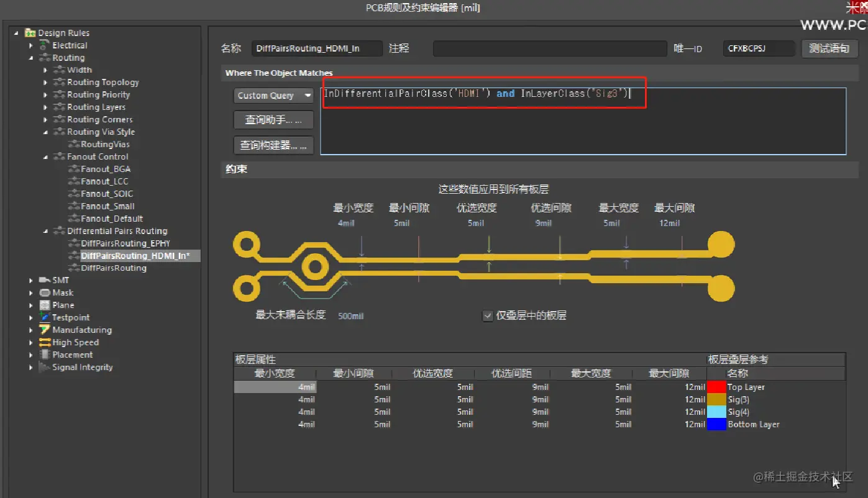
Task: Click the High Speed category icon
Action: point(44,343)
